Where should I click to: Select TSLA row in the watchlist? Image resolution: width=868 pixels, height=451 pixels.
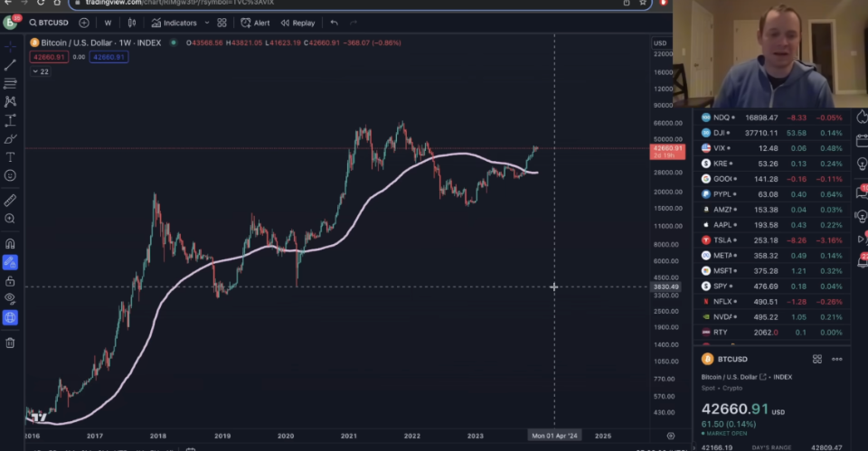coord(771,240)
